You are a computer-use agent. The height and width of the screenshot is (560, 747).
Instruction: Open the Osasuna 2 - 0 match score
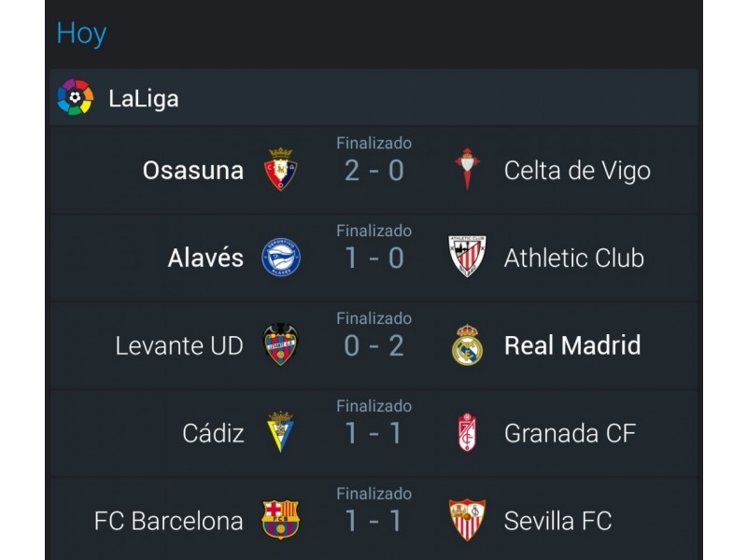374,171
